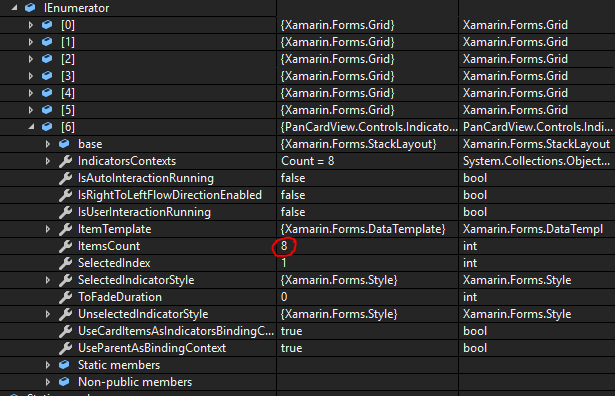The width and height of the screenshot is (615, 396).
Task: Click the {Xamarin.Forms.StackLayout} value
Action: (358, 144)
